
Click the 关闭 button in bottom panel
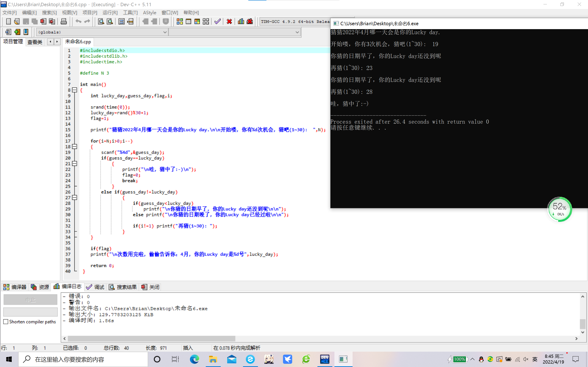tap(150, 287)
